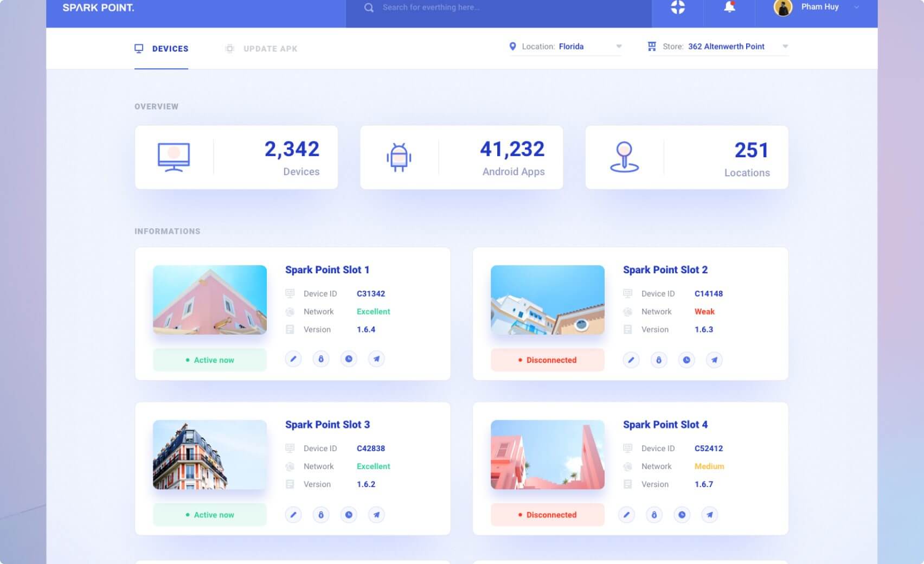The image size is (924, 564).
Task: Open the Pham Huy account dropdown
Action: pos(819,7)
